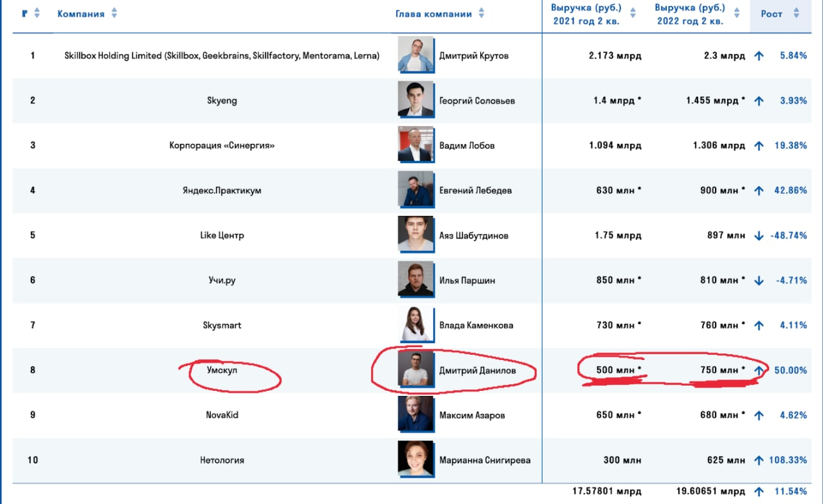Click the 630 млн revenue cell
Image resolution: width=823 pixels, height=504 pixels.
point(619,191)
